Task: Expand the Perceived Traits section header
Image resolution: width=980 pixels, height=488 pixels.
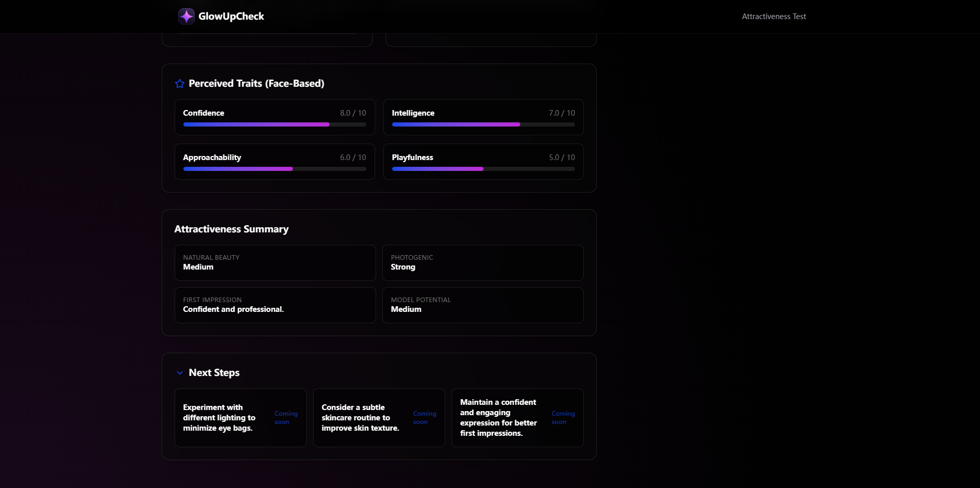Action: coord(256,83)
